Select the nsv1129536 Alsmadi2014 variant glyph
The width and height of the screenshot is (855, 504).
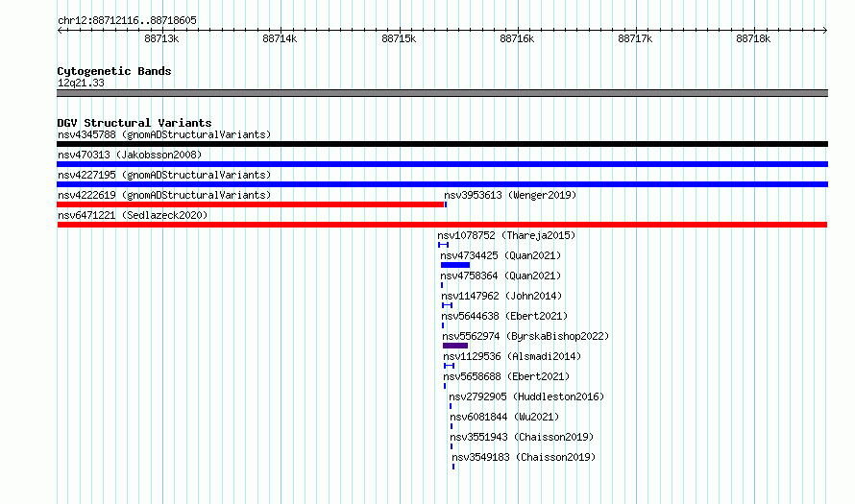pos(450,366)
